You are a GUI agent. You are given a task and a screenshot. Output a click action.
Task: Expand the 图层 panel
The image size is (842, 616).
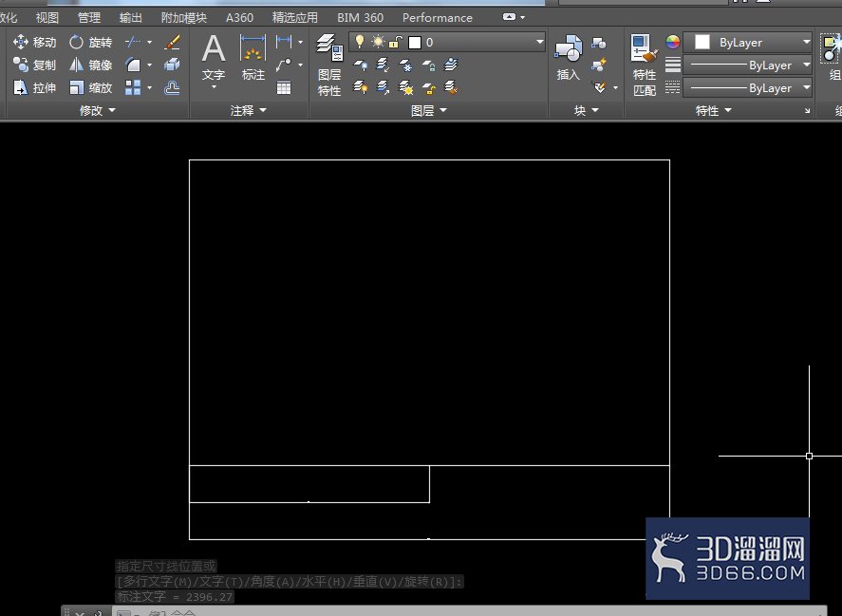pos(428,110)
